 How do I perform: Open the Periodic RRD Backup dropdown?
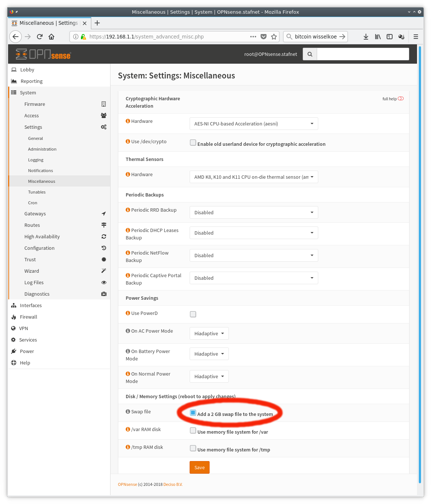[254, 212]
